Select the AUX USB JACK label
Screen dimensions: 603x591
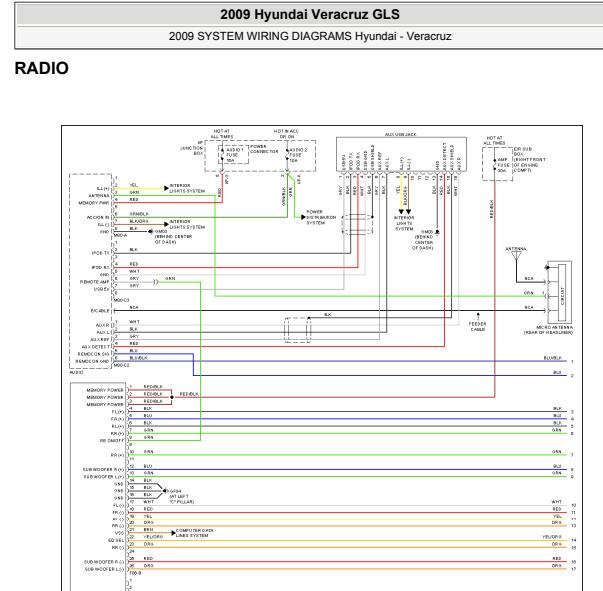(400, 135)
